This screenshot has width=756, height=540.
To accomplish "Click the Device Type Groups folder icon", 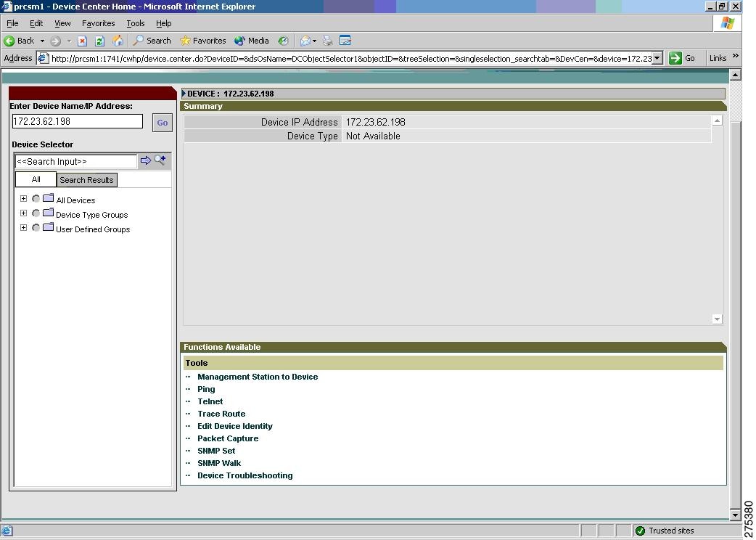I will 48,213.
